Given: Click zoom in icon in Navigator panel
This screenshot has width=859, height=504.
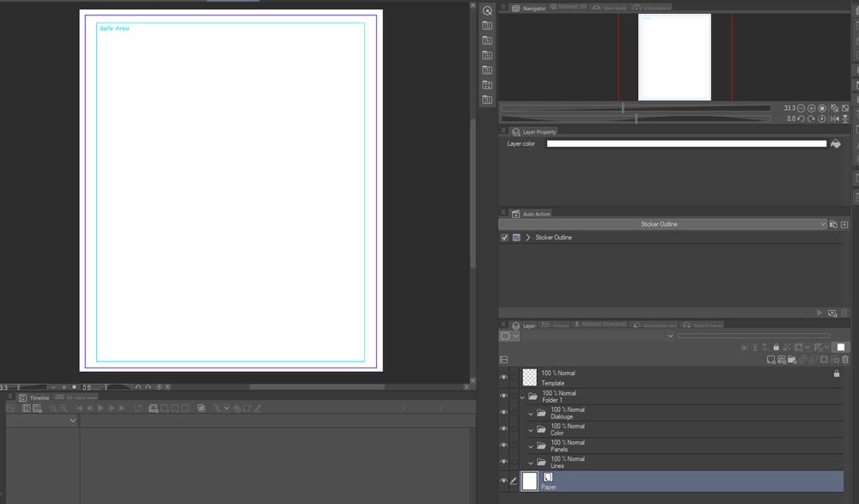Looking at the screenshot, I should (x=812, y=108).
